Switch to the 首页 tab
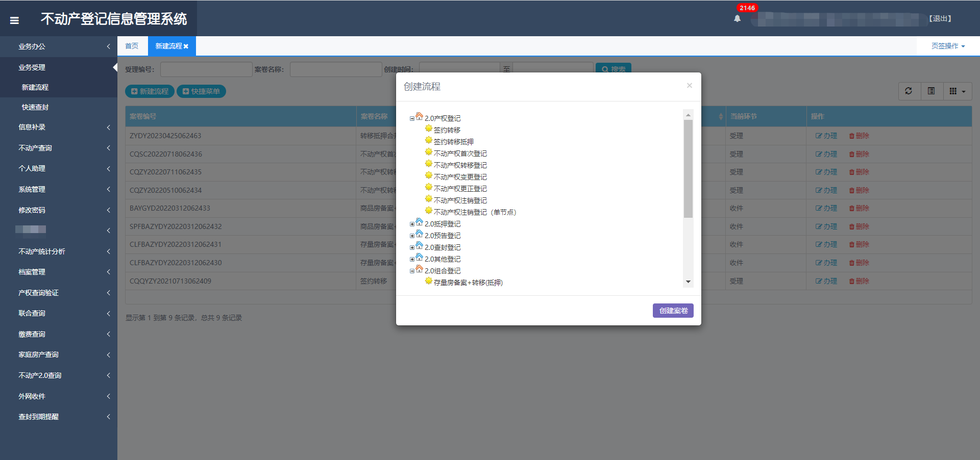This screenshot has width=980, height=460. (x=132, y=46)
